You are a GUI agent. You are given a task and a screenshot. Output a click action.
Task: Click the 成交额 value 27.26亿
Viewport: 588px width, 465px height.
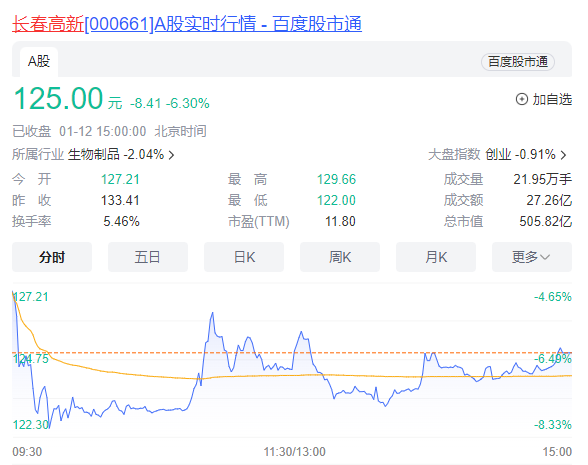tap(549, 200)
